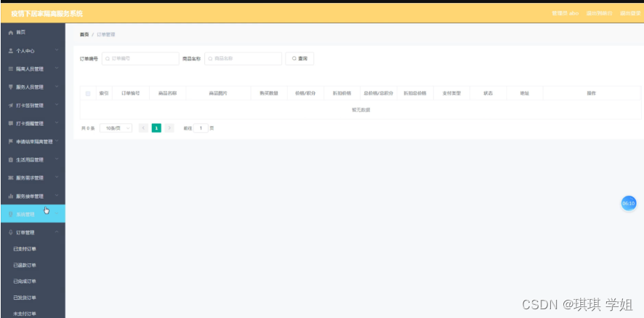This screenshot has height=318, width=644.
Task: Click the icon beside 服务需求管理
Action: [11, 178]
